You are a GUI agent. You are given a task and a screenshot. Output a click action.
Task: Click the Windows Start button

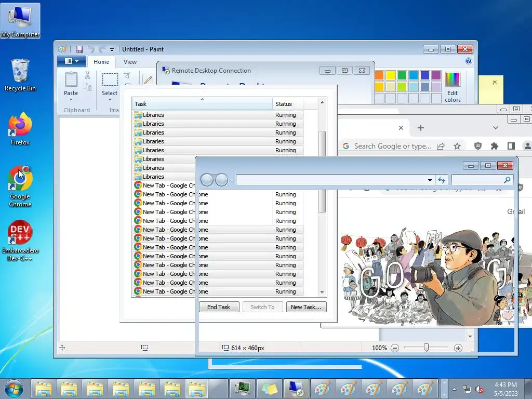pyautogui.click(x=14, y=389)
